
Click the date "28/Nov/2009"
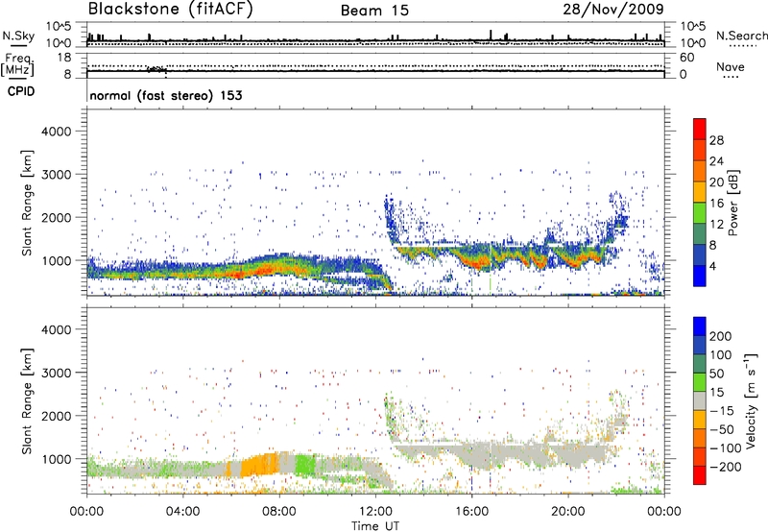tap(613, 9)
